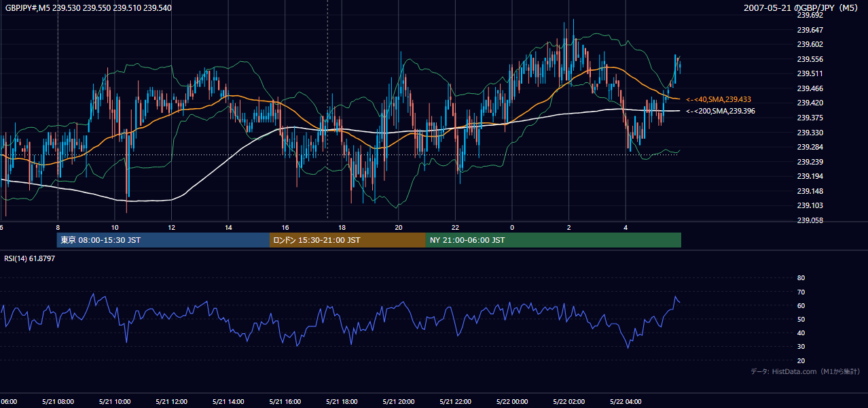
Task: Click price scale value 239.466
Action: coord(810,88)
